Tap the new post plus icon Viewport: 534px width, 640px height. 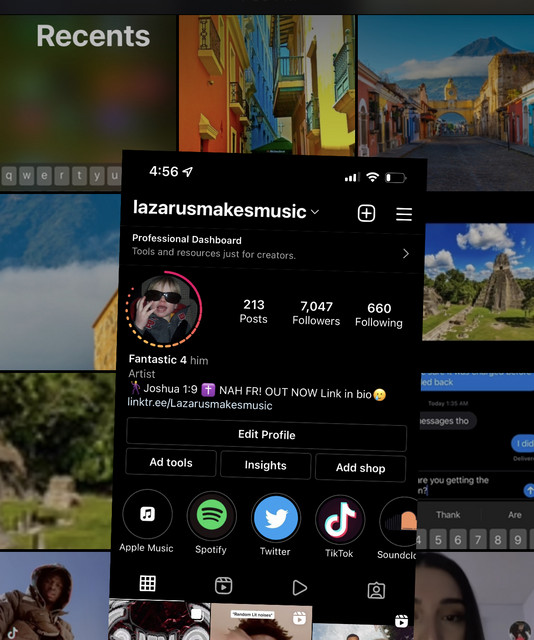[x=366, y=213]
